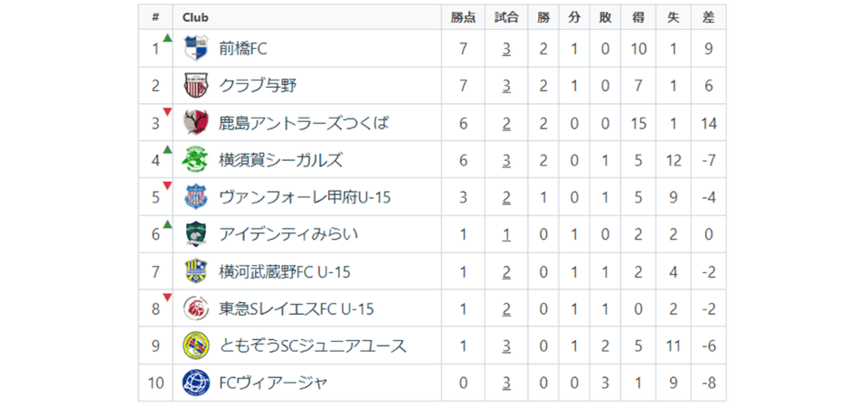
Task: Open クラブ与野 matches played count link
Action: click(x=507, y=86)
